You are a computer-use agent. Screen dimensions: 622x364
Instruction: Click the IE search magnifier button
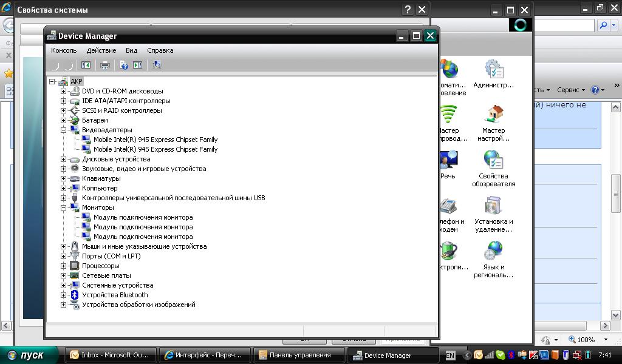tap(603, 25)
